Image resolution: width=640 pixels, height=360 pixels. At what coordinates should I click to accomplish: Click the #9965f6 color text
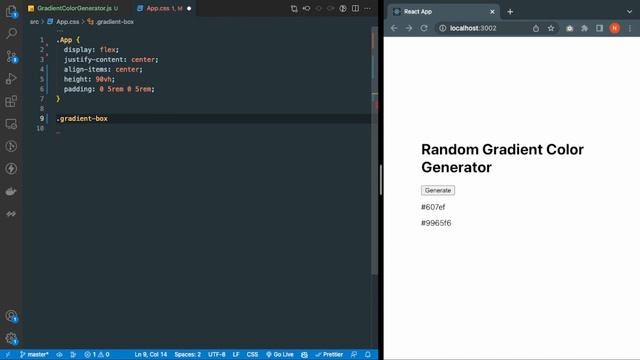(x=436, y=223)
